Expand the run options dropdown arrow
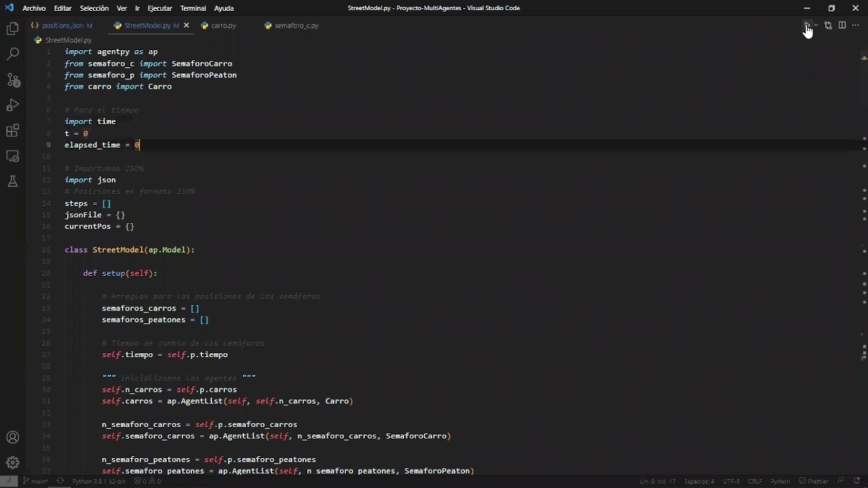The width and height of the screenshot is (868, 488). tap(816, 25)
